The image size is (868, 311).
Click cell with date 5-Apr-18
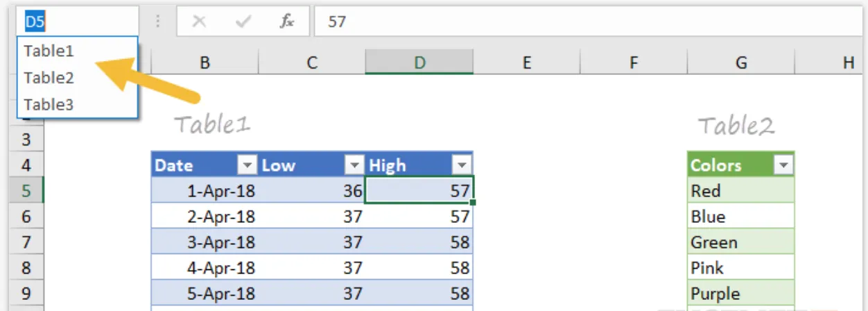(205, 294)
